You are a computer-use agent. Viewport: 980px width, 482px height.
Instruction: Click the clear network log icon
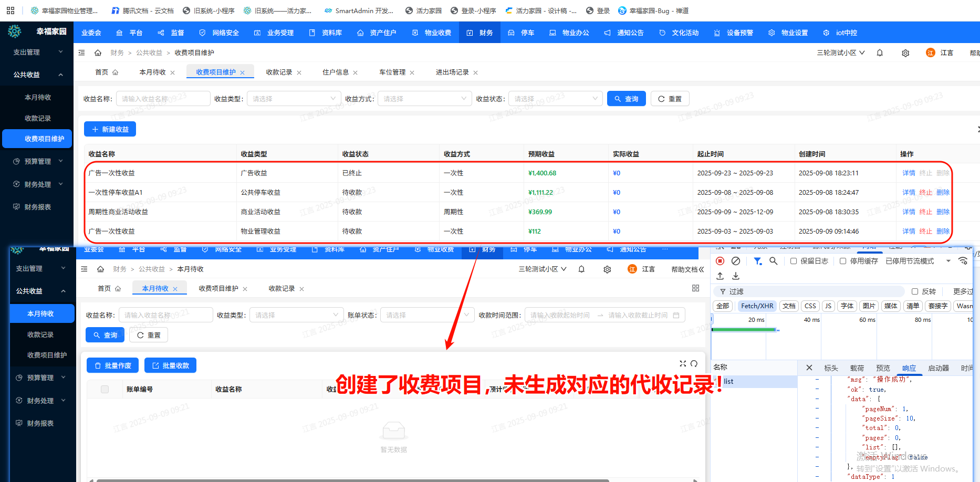tap(736, 261)
